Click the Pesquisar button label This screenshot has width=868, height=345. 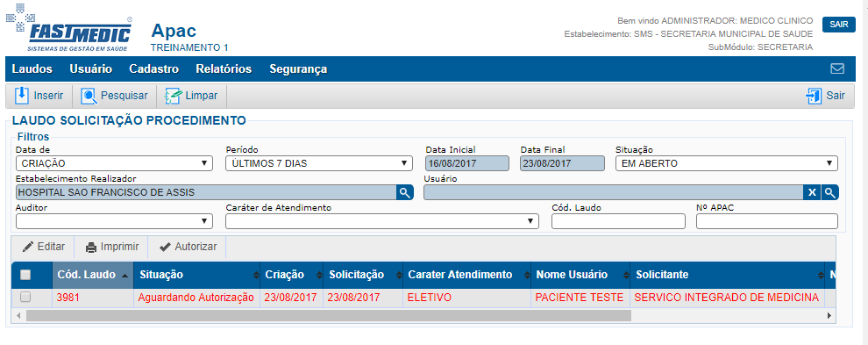tap(124, 96)
